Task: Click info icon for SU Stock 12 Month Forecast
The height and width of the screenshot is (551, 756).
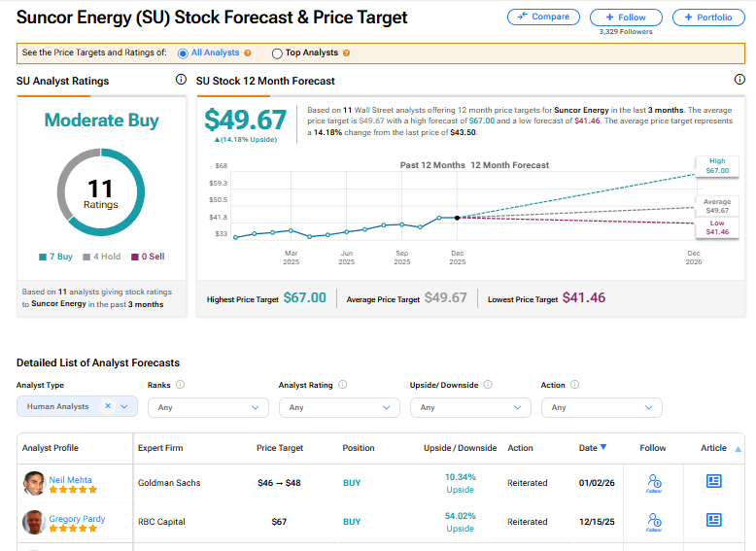Action: click(x=739, y=81)
